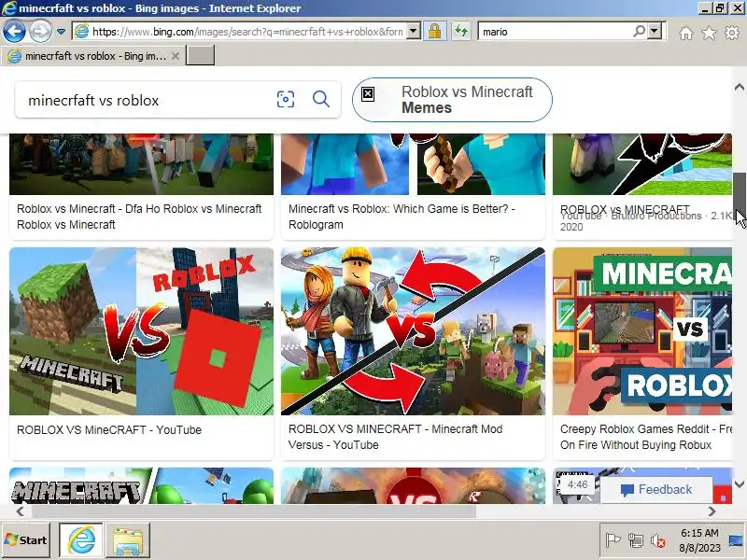This screenshot has width=747, height=560.
Task: Open the search provider dropdown arrow
Action: click(655, 32)
